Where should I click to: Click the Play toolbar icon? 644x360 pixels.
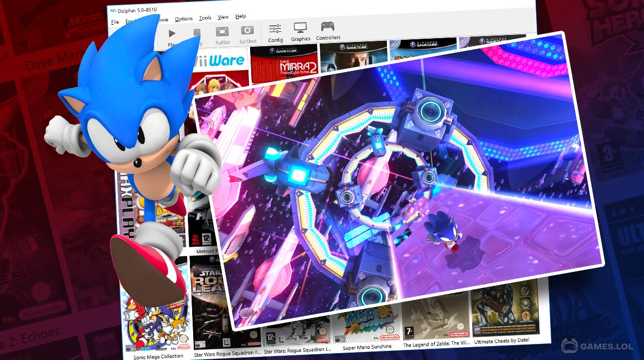(x=172, y=33)
